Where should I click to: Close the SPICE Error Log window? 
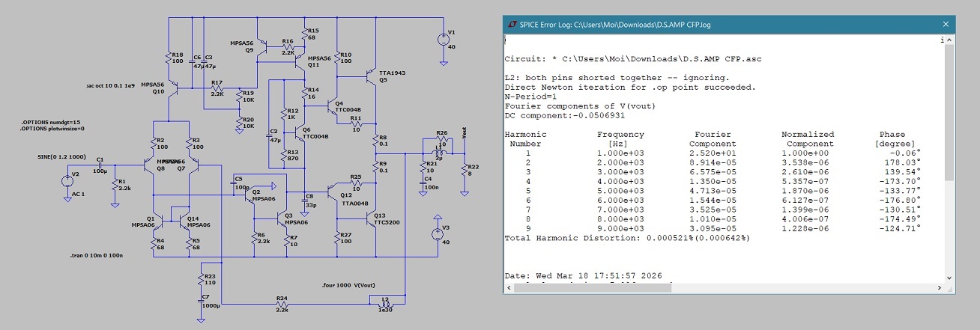[946, 25]
